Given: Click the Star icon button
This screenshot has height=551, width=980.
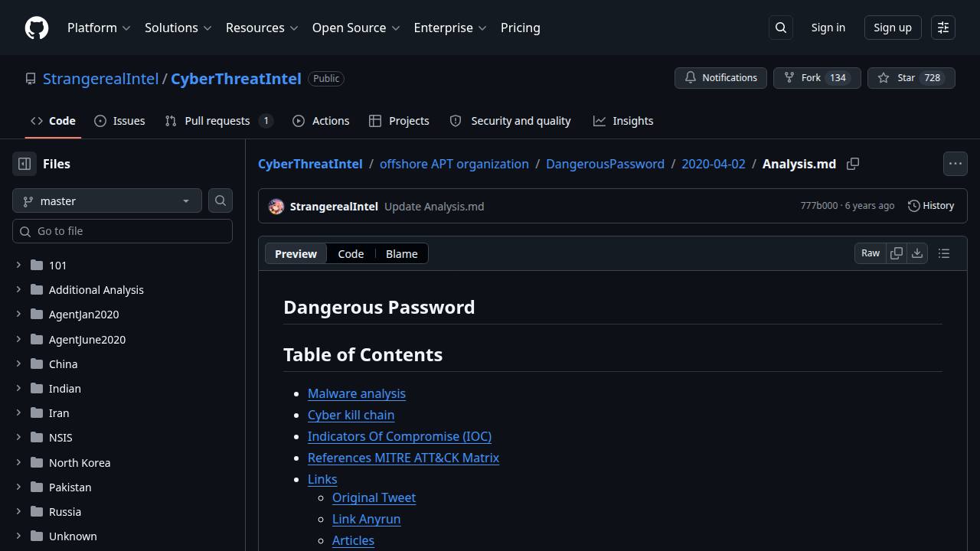Looking at the screenshot, I should [x=911, y=78].
